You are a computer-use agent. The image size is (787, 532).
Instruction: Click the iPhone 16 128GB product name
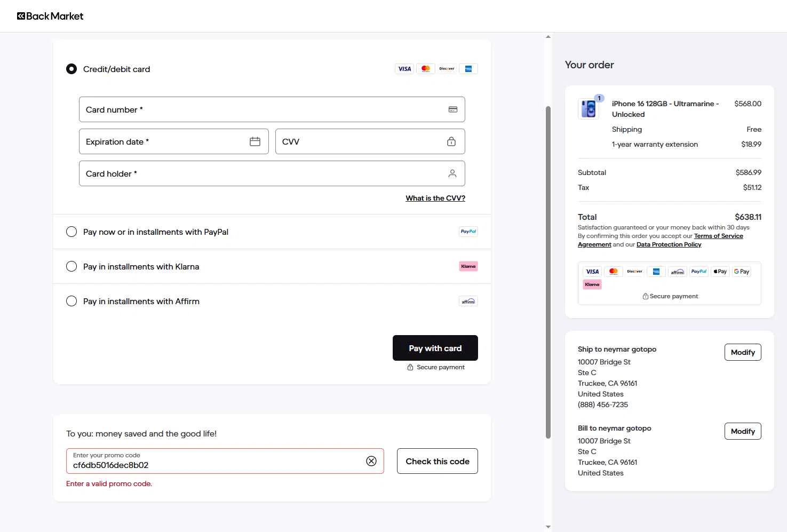pos(665,109)
